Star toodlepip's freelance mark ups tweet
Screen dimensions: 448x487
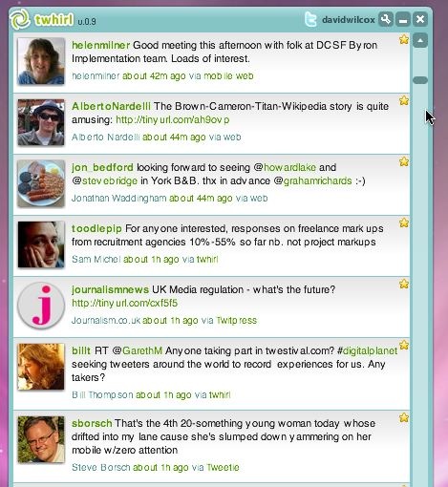(404, 222)
